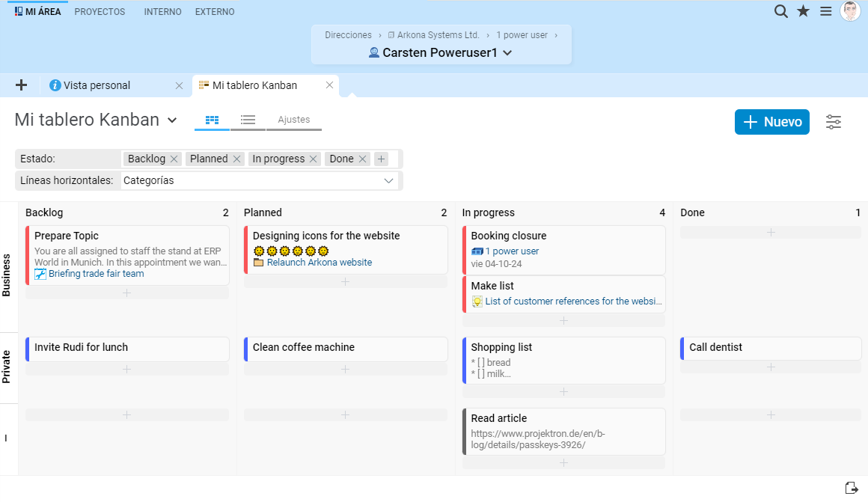This screenshot has width=868, height=502.
Task: Add card under Business Planned
Action: click(346, 282)
